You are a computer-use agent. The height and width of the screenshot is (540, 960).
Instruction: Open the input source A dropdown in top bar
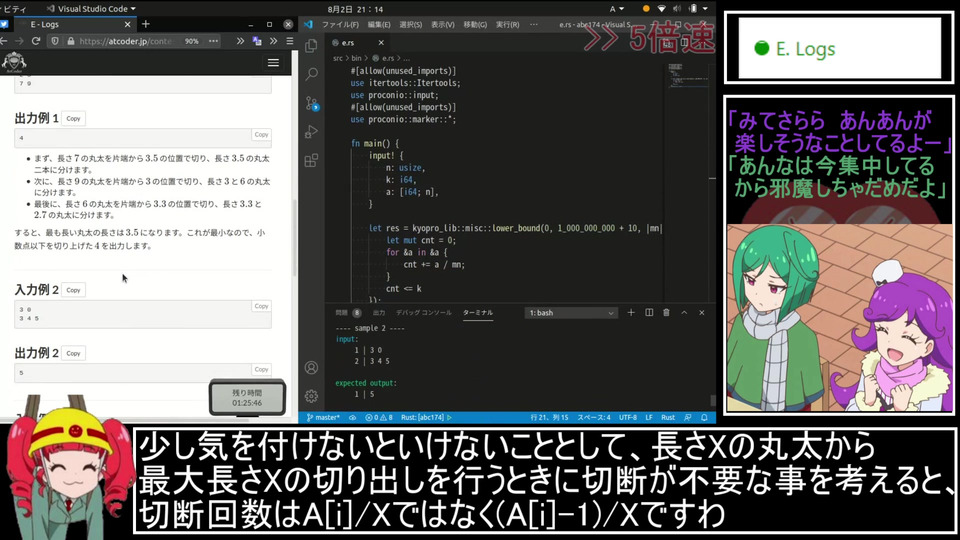[x=616, y=9]
